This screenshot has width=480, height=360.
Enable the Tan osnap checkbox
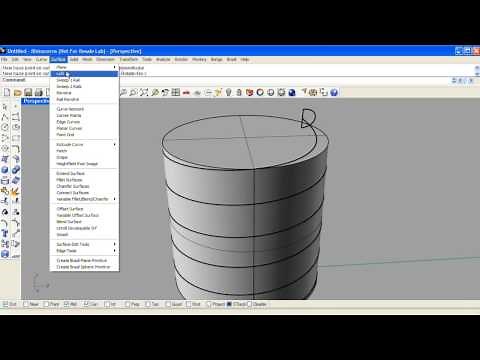click(x=148, y=304)
